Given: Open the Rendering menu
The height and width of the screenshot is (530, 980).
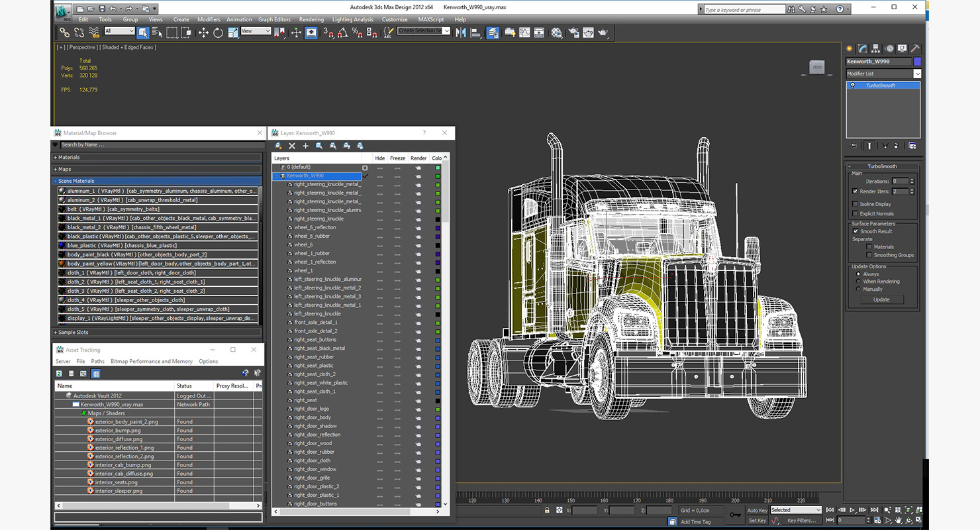Looking at the screenshot, I should [311, 20].
